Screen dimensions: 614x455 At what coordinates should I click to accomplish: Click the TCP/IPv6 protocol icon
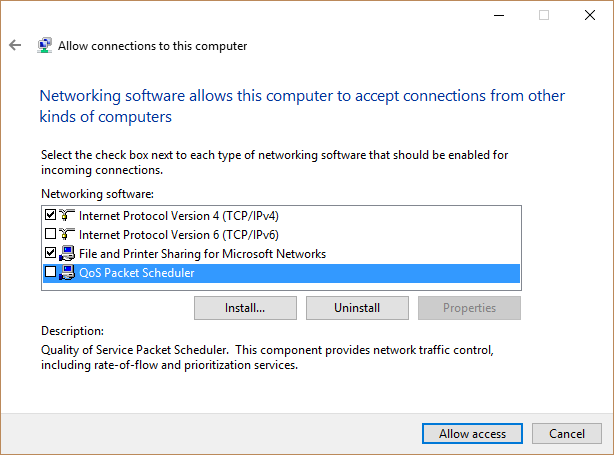[67, 234]
